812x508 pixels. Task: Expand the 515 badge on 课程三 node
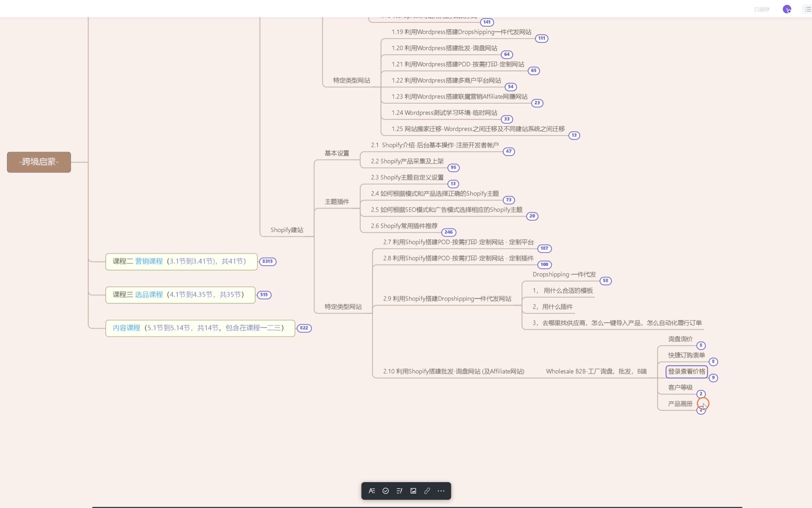click(x=264, y=294)
